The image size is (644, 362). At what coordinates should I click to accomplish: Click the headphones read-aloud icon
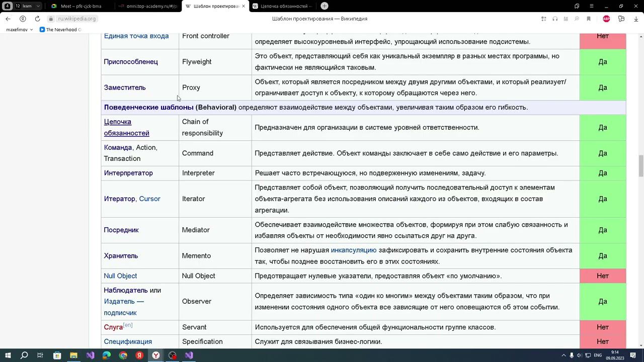(555, 19)
